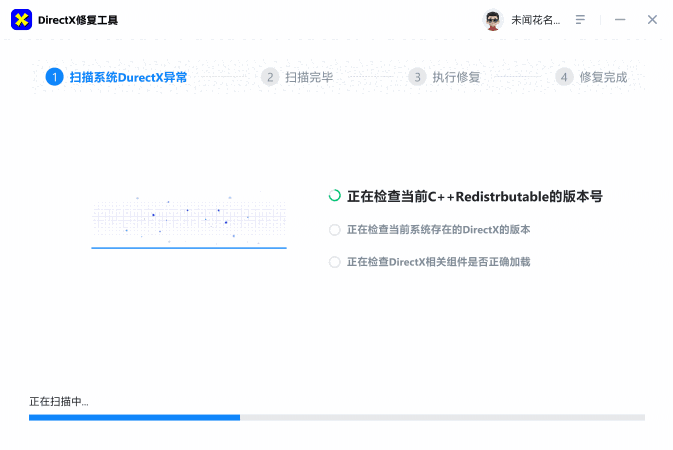This screenshot has width=673, height=450.
Task: Select step 1 circle number icon
Action: point(55,77)
